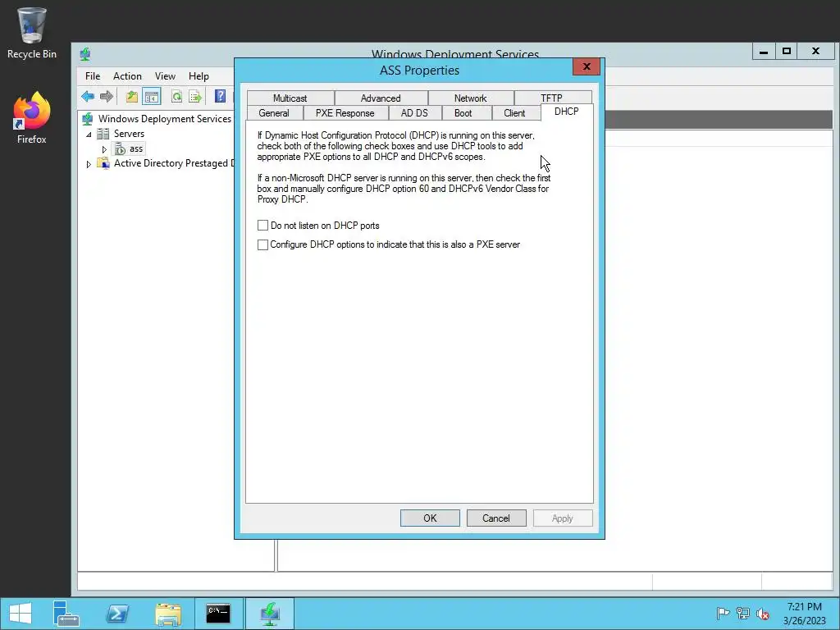
Task: Toggle the Show/Hide Console Tree icon
Action: point(152,97)
